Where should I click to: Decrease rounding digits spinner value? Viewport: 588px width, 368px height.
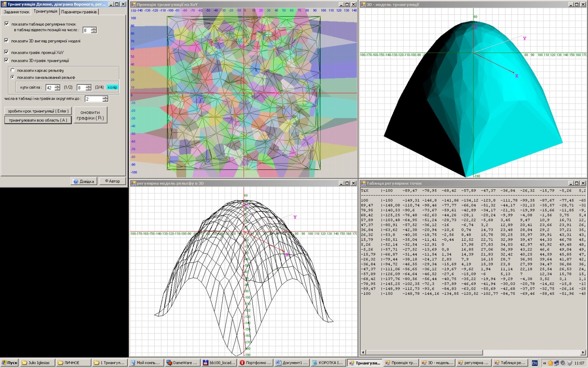[x=105, y=100]
